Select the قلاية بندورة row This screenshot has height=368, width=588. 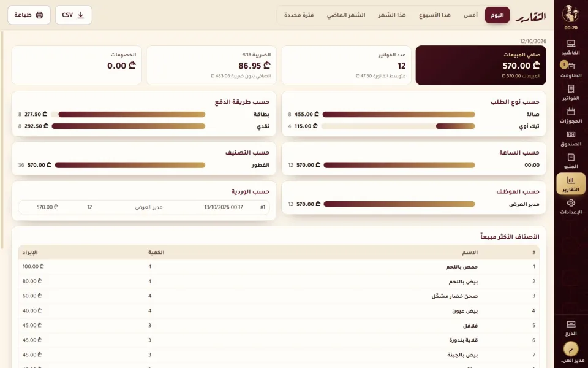point(279,340)
